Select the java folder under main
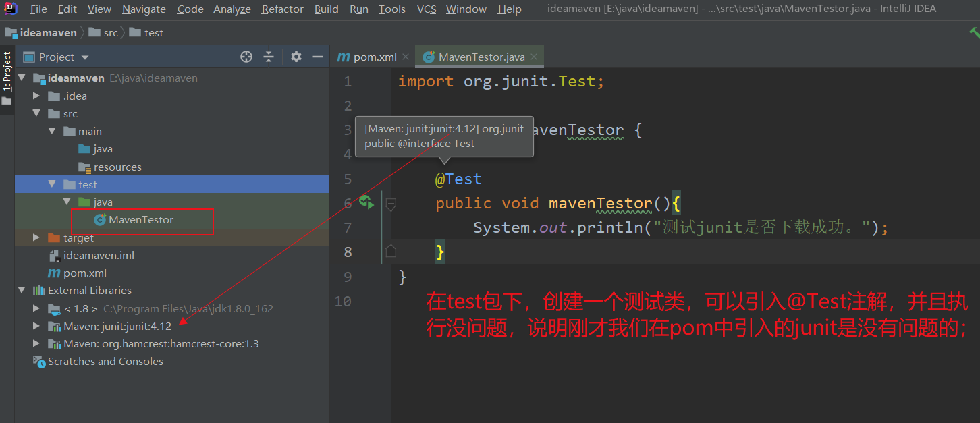Viewport: 980px width, 423px height. click(95, 148)
